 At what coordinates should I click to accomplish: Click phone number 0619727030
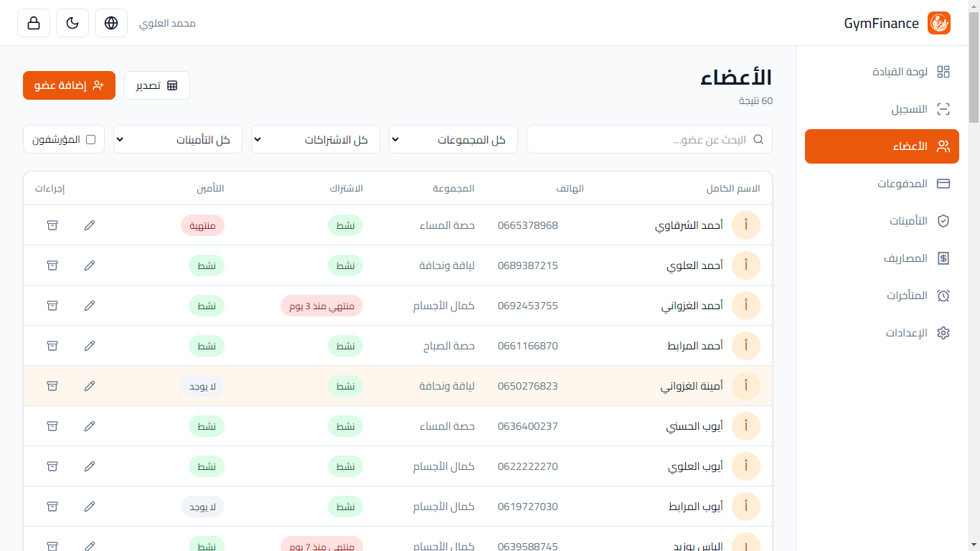(528, 507)
